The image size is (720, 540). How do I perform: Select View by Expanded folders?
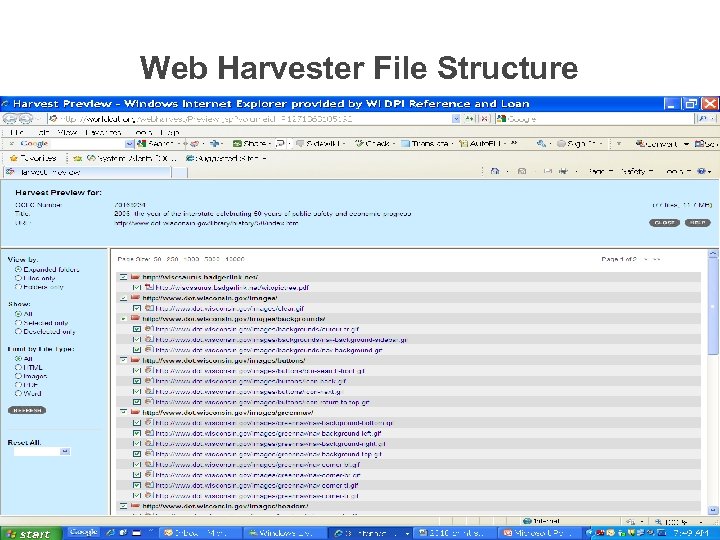tap(18, 270)
